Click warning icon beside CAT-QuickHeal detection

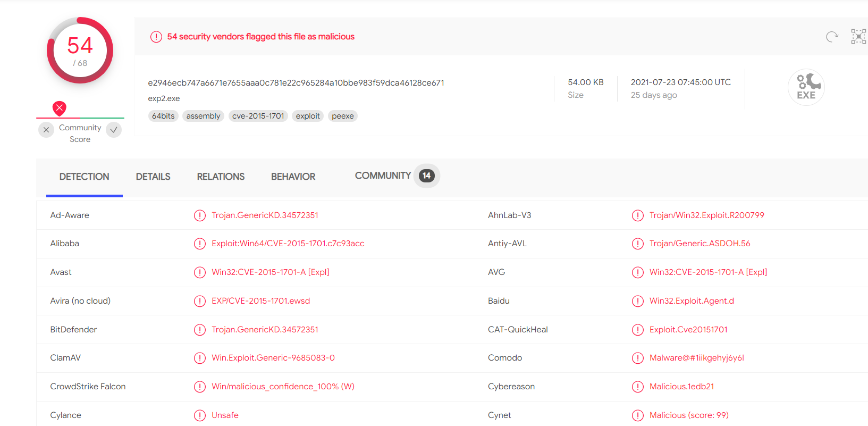click(638, 330)
